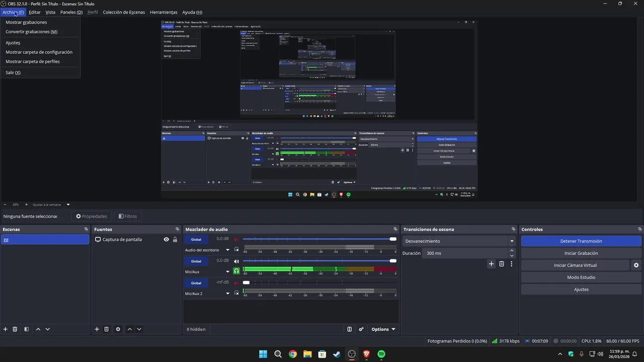Click Iniciar Cámara Virtual button

coord(575,265)
